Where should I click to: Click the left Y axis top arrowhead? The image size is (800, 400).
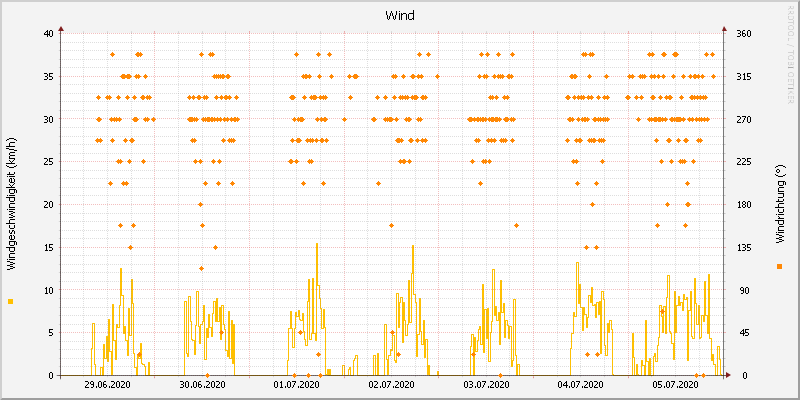pyautogui.click(x=61, y=29)
